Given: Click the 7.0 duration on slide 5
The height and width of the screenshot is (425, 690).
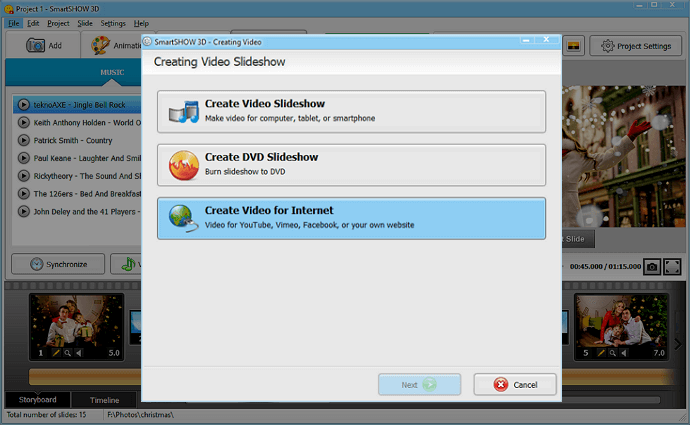Looking at the screenshot, I should pyautogui.click(x=659, y=353).
